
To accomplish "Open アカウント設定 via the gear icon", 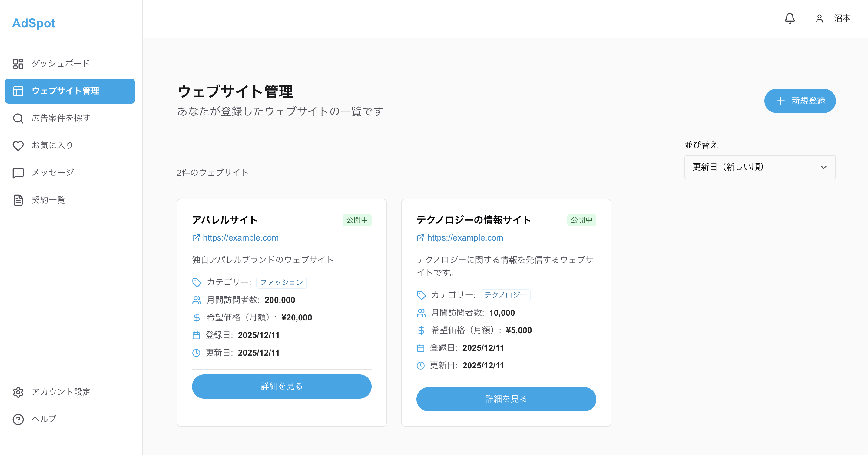I will click(x=18, y=392).
